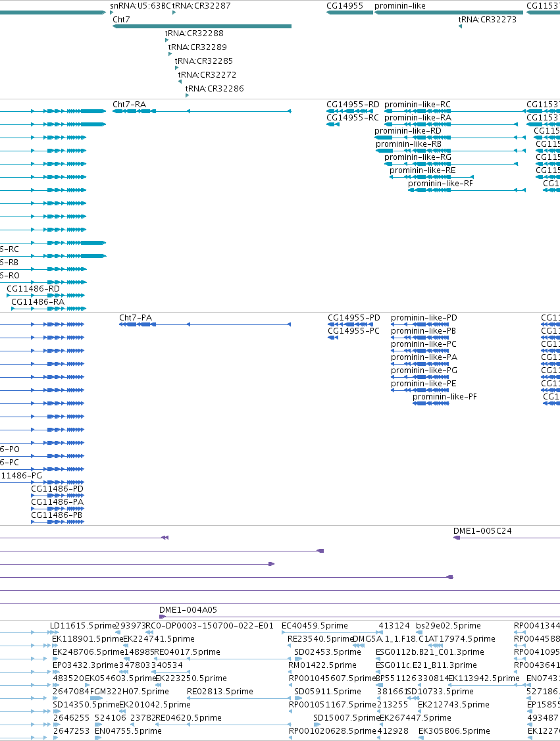Click the RE23540.5prime EST label
This screenshot has width=560, height=741.
pos(320,638)
